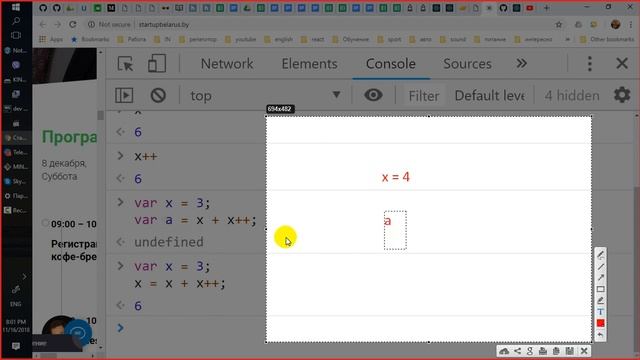Open the red color picker swatch
640x360 pixels.
[x=600, y=323]
